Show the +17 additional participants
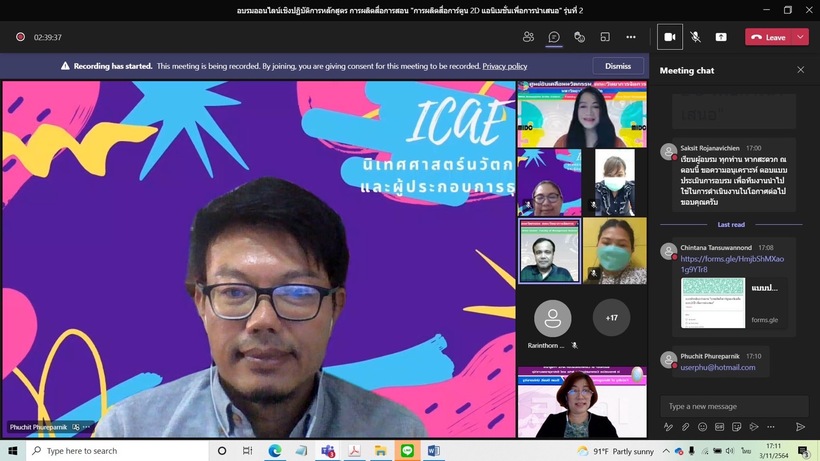820x461 pixels. point(611,318)
